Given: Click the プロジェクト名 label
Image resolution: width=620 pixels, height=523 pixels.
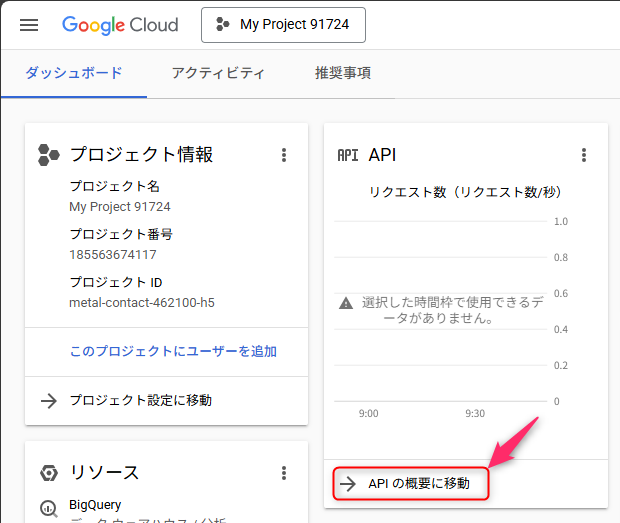Looking at the screenshot, I should tap(115, 186).
